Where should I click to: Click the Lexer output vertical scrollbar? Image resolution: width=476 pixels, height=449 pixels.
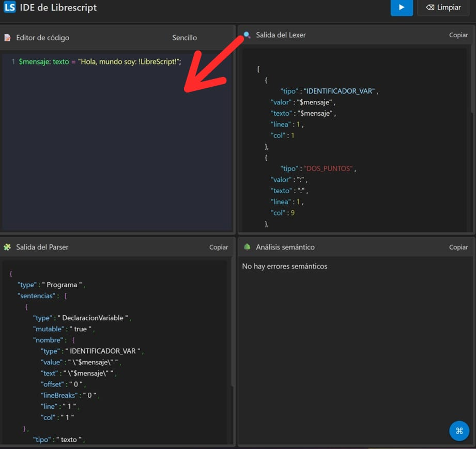tap(473, 79)
